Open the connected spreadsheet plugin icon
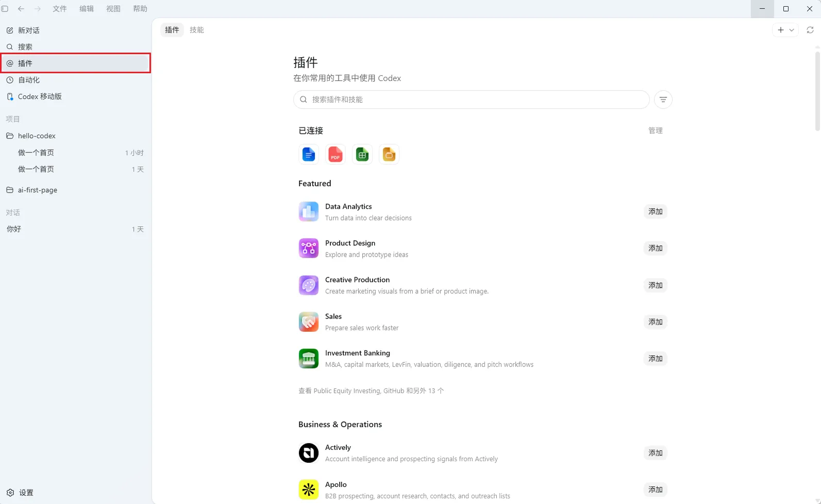Viewport: 821px width, 504px height. pos(362,155)
